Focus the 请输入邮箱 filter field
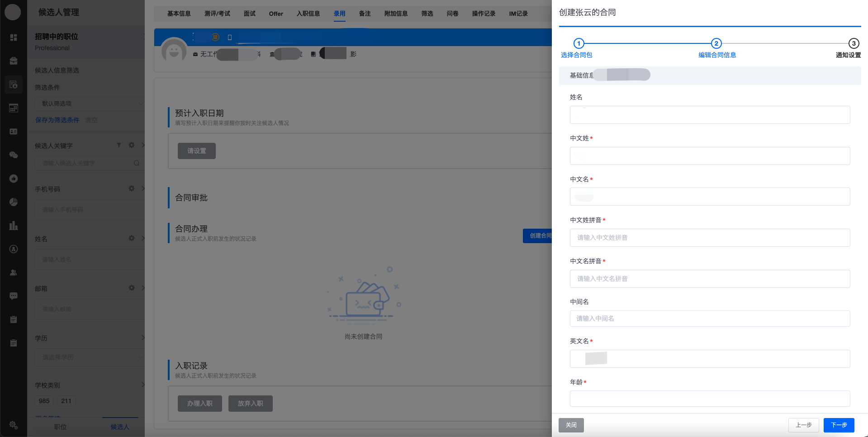Viewport: 868px width, 437px height. (90, 309)
